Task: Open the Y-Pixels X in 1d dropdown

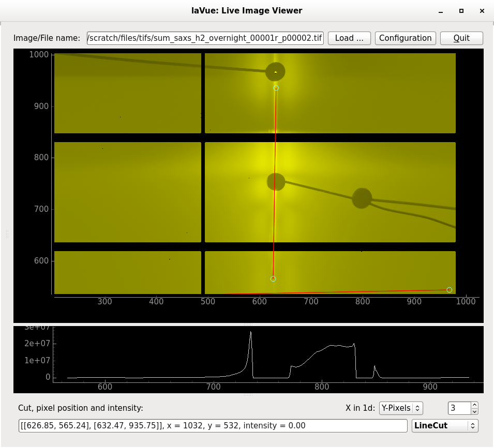Action: 401,408
